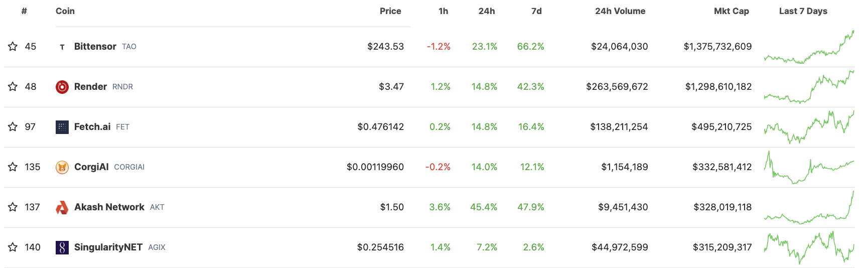This screenshot has width=868, height=268.
Task: Sort by the rank # header
Action: click(24, 11)
